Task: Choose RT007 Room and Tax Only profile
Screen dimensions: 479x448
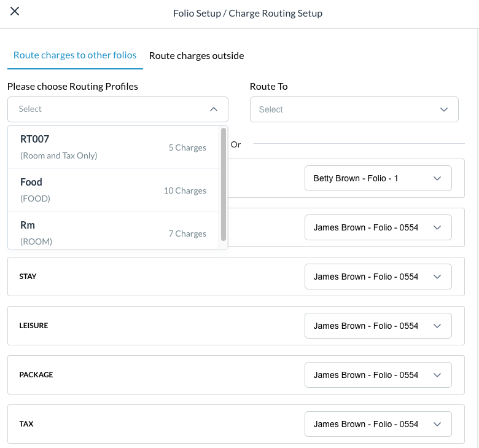Action: [114, 147]
